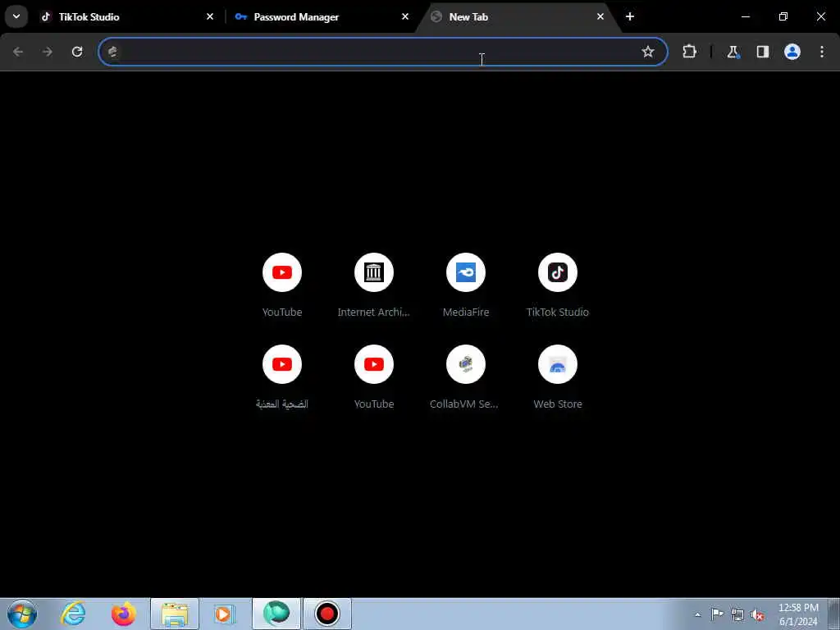Open Chrome's three-dot menu

pos(822,52)
